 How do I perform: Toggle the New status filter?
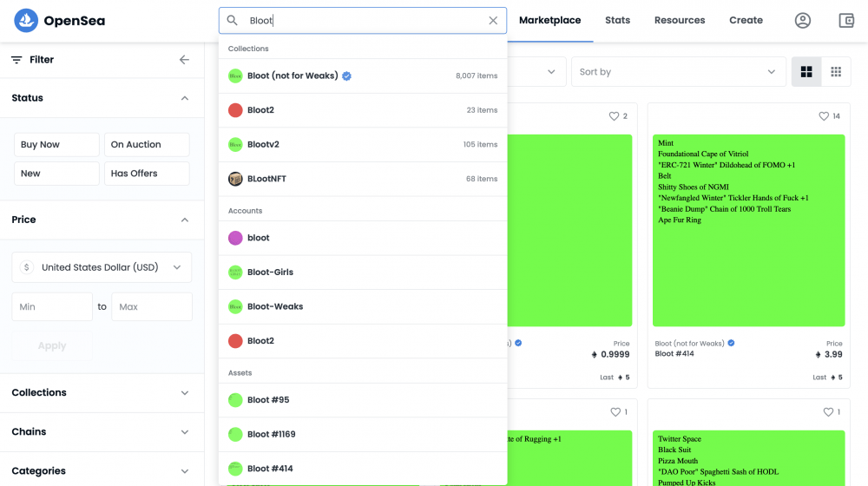point(56,174)
